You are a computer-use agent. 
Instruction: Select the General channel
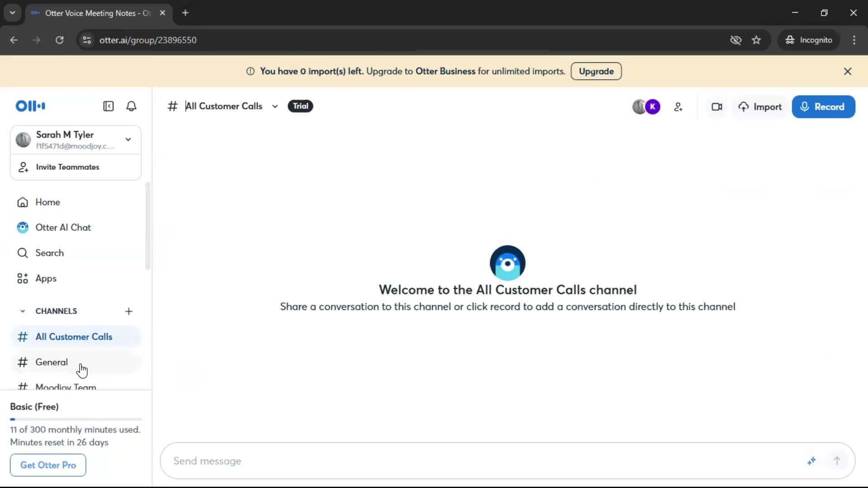[x=75, y=362]
